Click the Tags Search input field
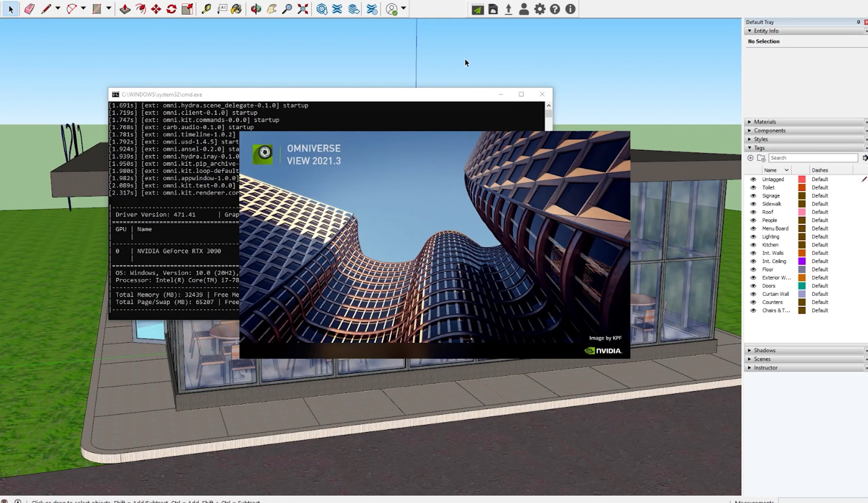The image size is (868, 503). pyautogui.click(x=813, y=158)
